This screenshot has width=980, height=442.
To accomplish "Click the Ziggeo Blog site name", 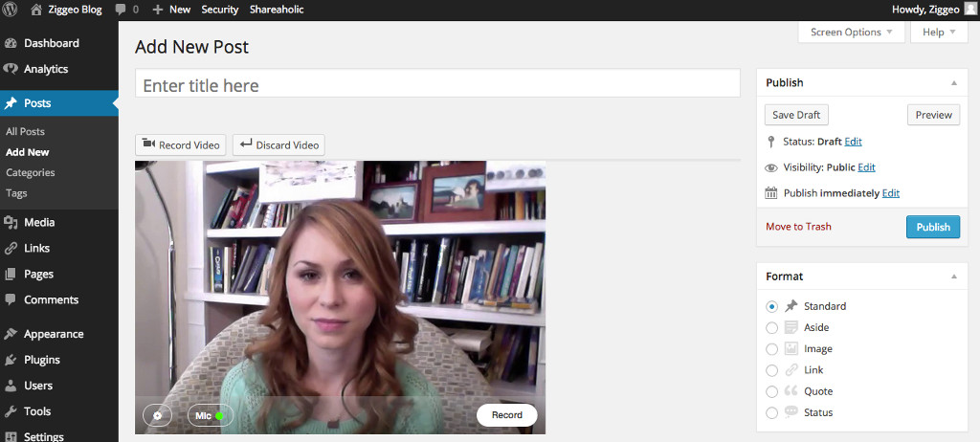I will pos(75,10).
